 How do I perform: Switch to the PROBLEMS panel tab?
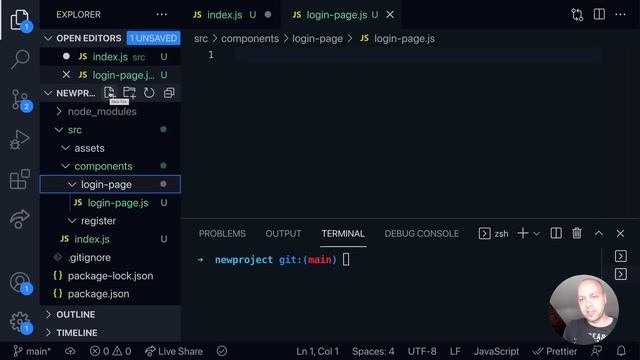(x=222, y=233)
